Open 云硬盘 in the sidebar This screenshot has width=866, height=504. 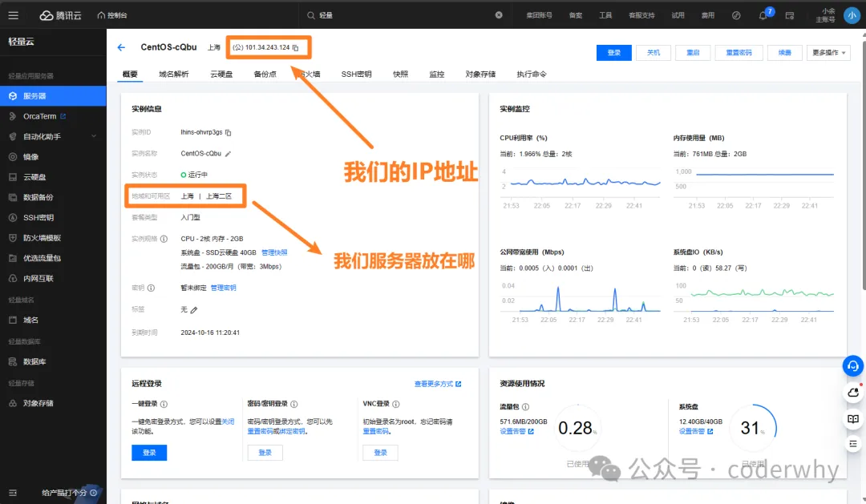[x=53, y=177]
